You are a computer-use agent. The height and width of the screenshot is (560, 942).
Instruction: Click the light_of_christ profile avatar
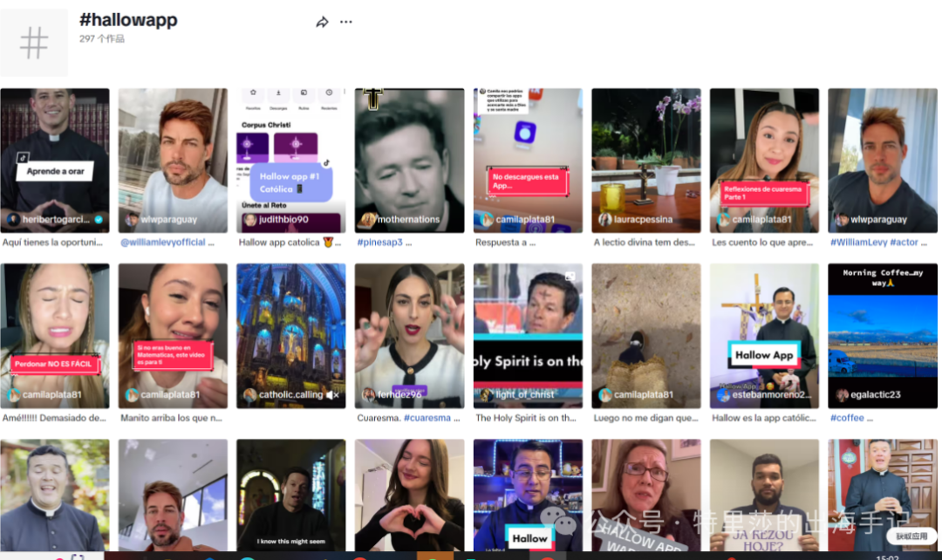(487, 395)
